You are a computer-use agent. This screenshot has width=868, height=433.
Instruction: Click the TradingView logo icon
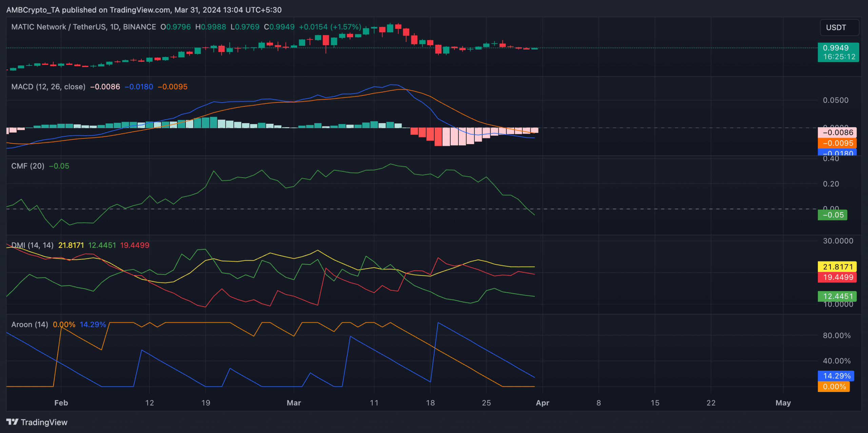pos(12,422)
